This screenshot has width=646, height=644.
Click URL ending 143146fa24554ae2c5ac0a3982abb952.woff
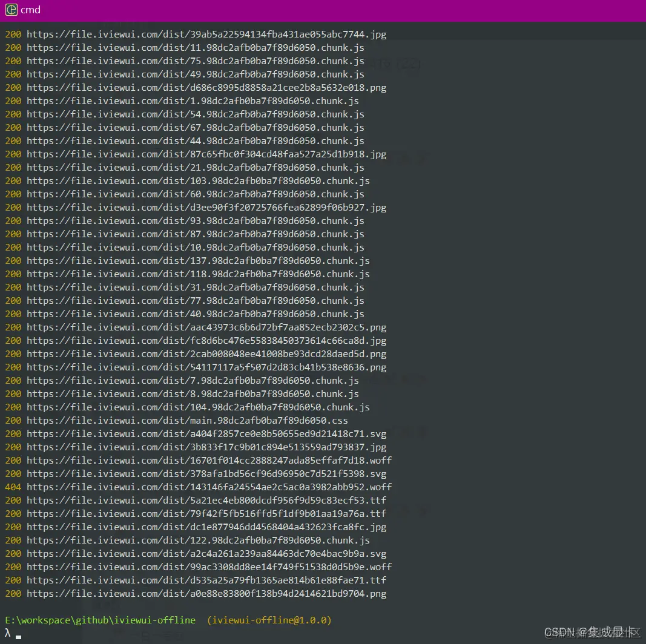point(209,487)
